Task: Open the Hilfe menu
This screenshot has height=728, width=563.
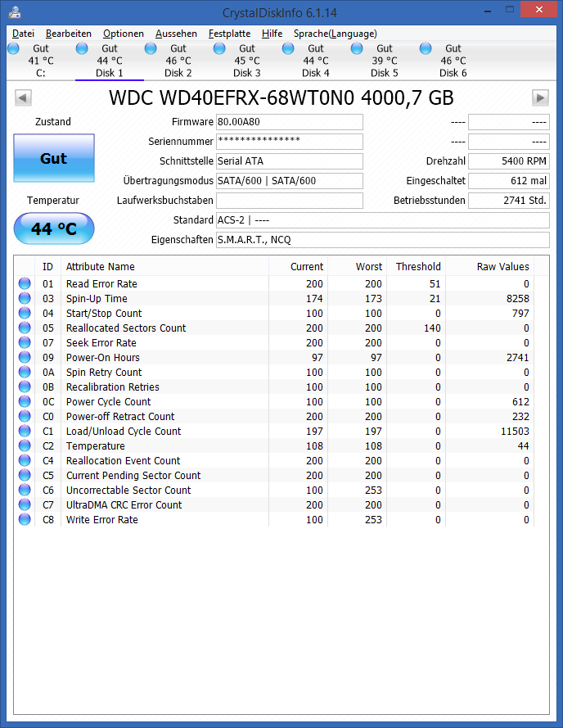Action: pos(272,34)
